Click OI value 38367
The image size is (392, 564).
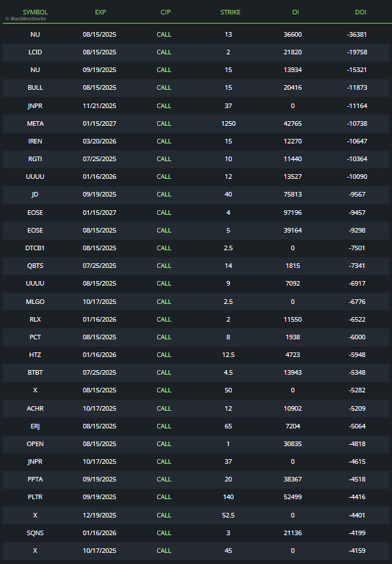click(x=293, y=479)
